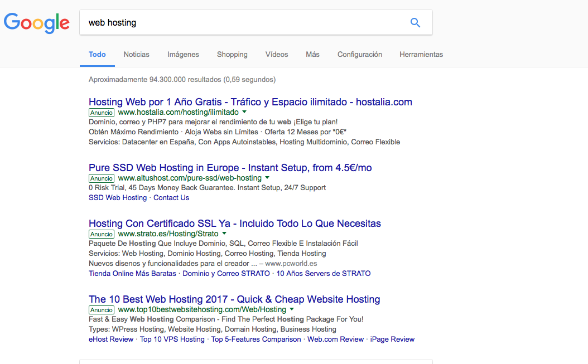Click the Google logo
This screenshot has height=364, width=588.
(36, 23)
